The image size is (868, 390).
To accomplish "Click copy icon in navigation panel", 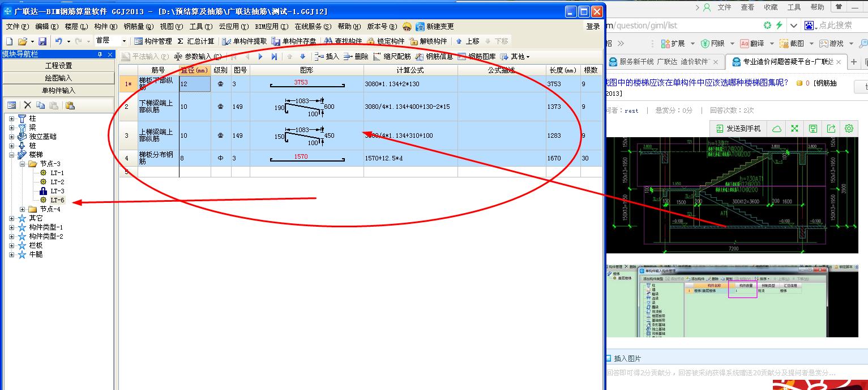I will pos(40,105).
